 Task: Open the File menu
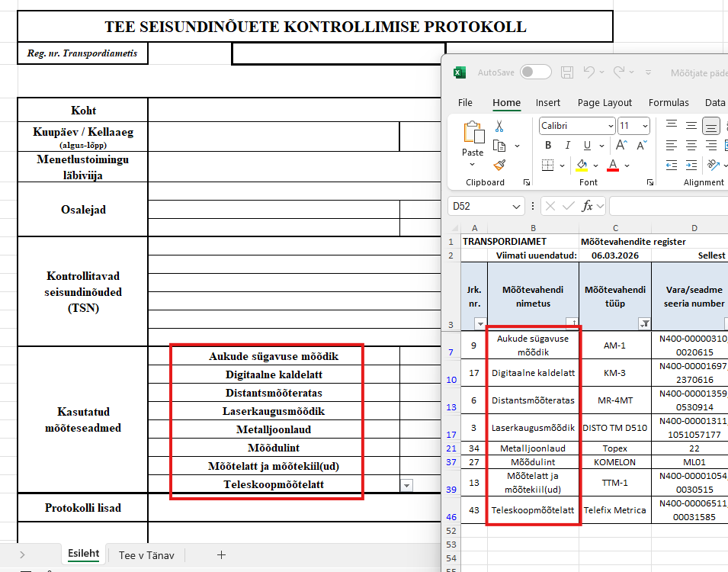(x=465, y=103)
